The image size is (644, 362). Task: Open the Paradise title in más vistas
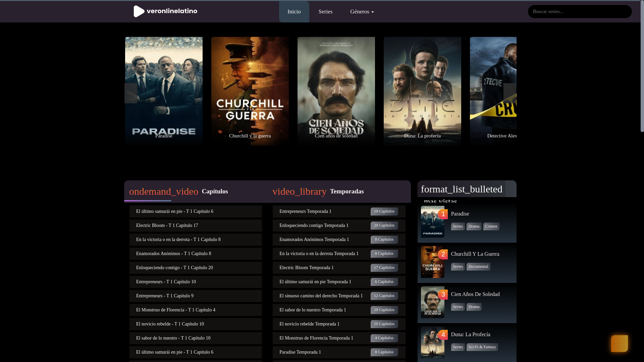460,214
